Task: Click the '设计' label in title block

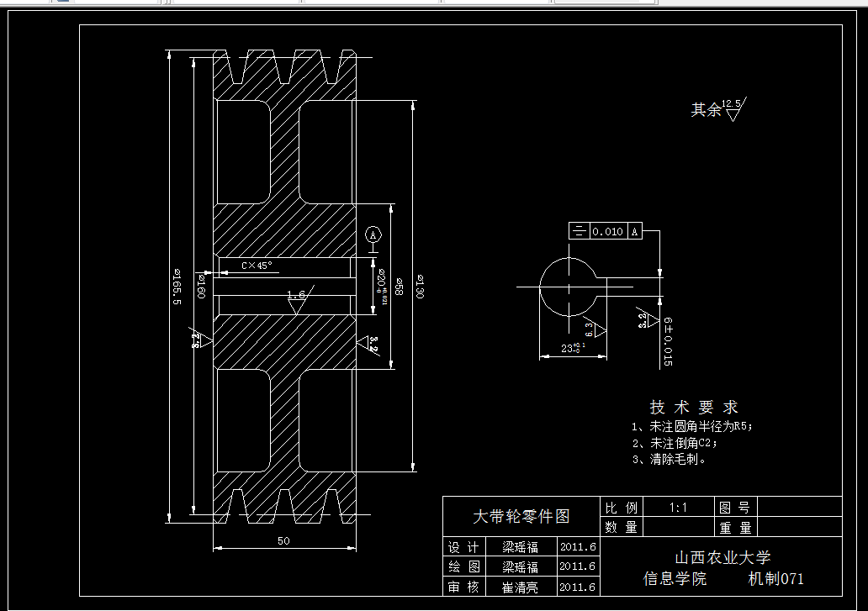Action: click(x=464, y=547)
